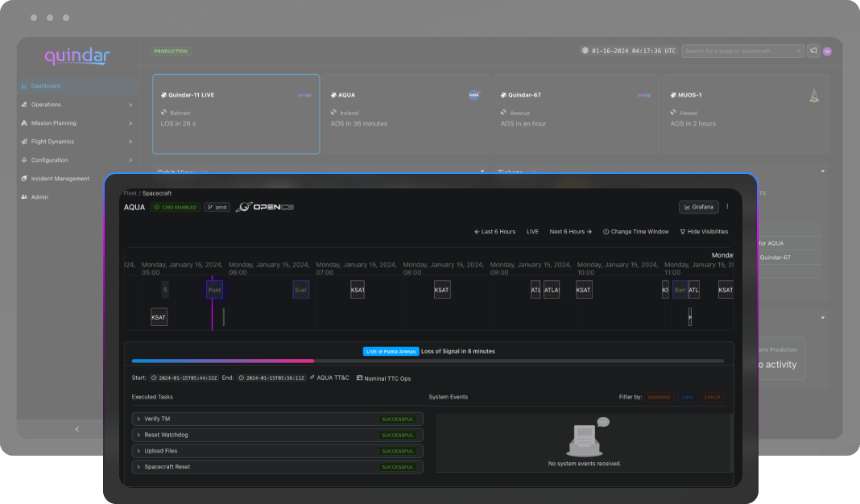Click the LIVE @ Punta Arenas badge
This screenshot has height=504, width=860.
391,352
